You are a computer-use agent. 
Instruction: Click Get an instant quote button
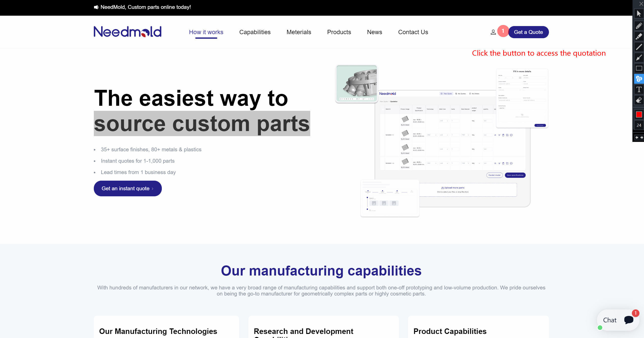128,188
